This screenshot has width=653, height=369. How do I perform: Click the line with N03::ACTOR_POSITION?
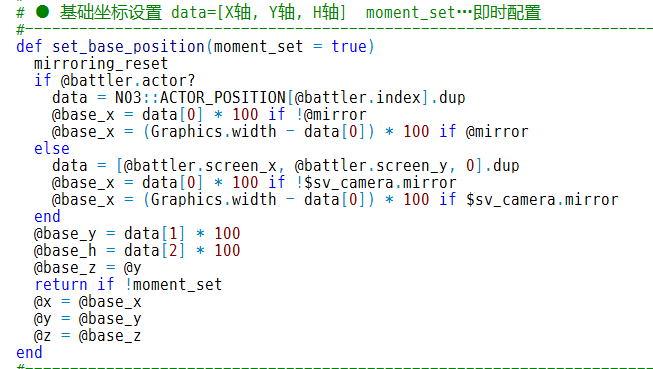[259, 97]
